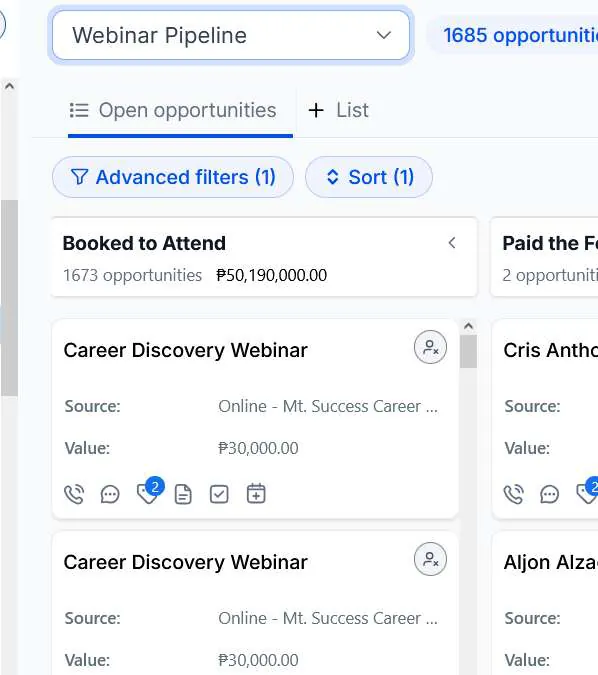
Task: Click the 1685 opportunities badge
Action: pyautogui.click(x=514, y=35)
